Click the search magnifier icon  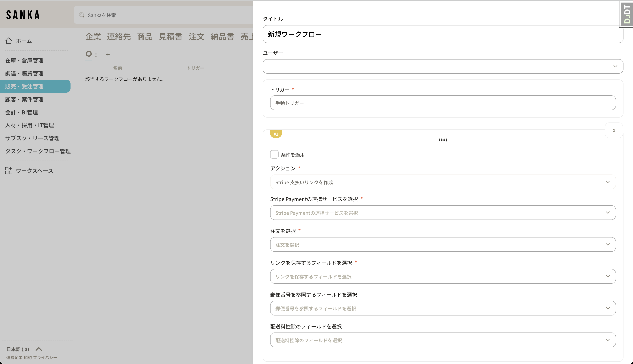click(82, 15)
